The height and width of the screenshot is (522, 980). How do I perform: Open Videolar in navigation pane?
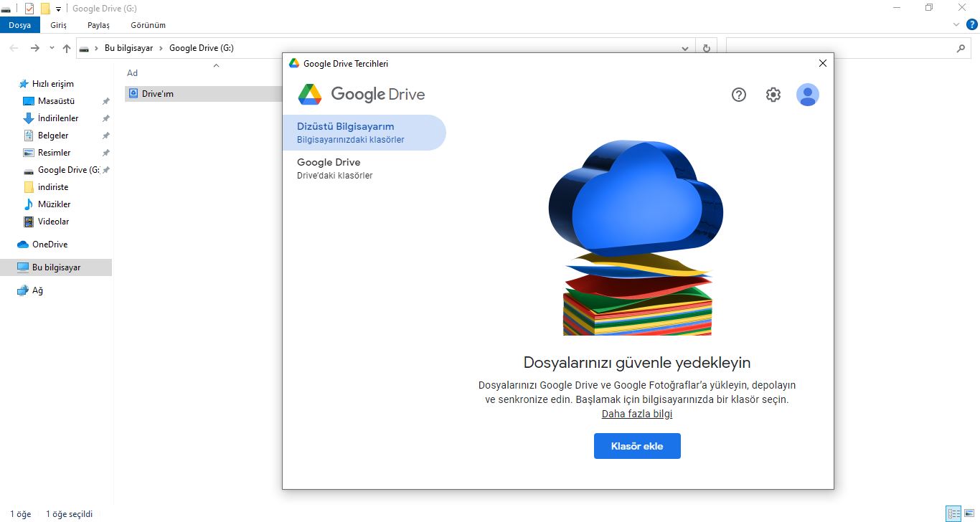coord(54,222)
